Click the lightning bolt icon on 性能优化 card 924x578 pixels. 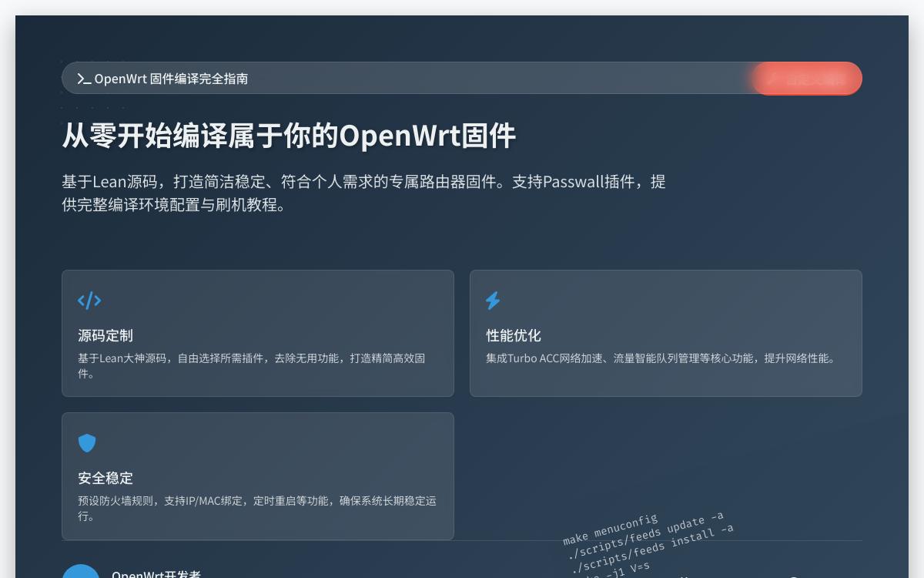(x=494, y=301)
